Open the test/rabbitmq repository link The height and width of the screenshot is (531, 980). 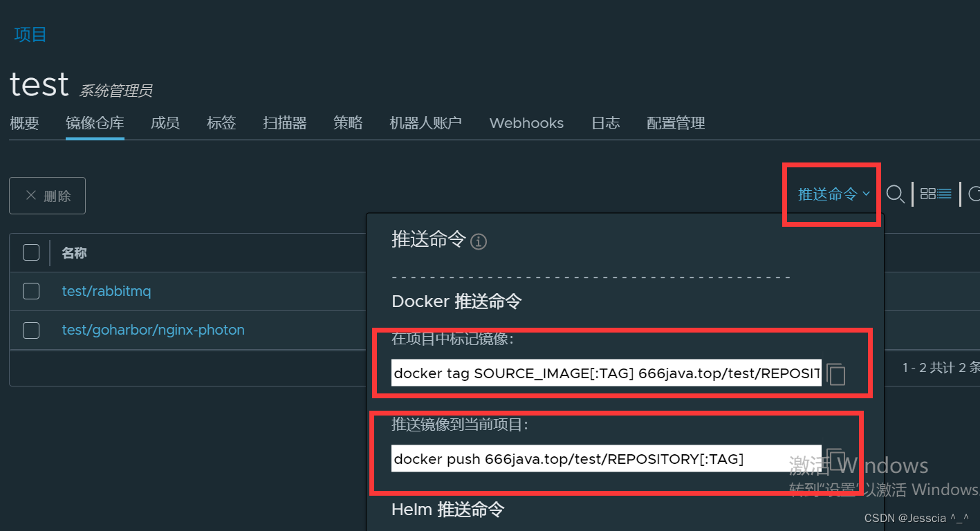(x=107, y=291)
